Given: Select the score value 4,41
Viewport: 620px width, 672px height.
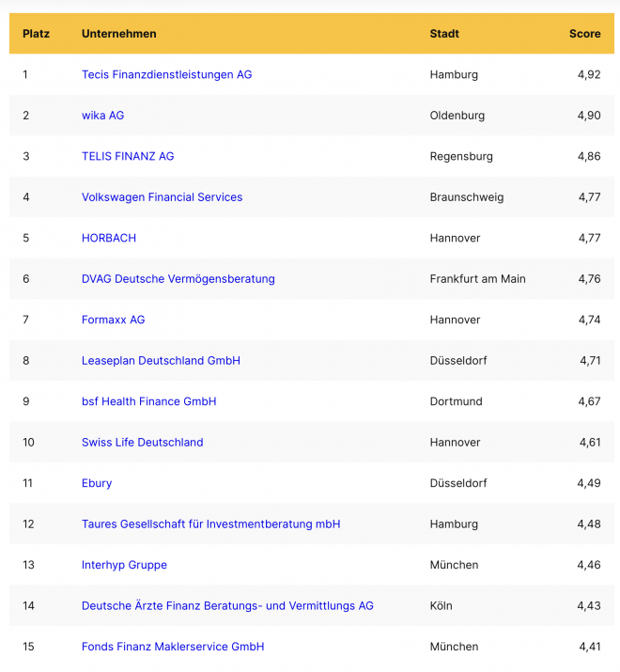Looking at the screenshot, I should point(590,647).
